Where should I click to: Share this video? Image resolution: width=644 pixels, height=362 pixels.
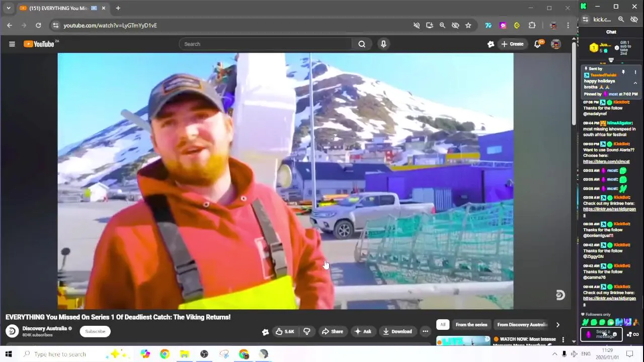click(x=332, y=331)
